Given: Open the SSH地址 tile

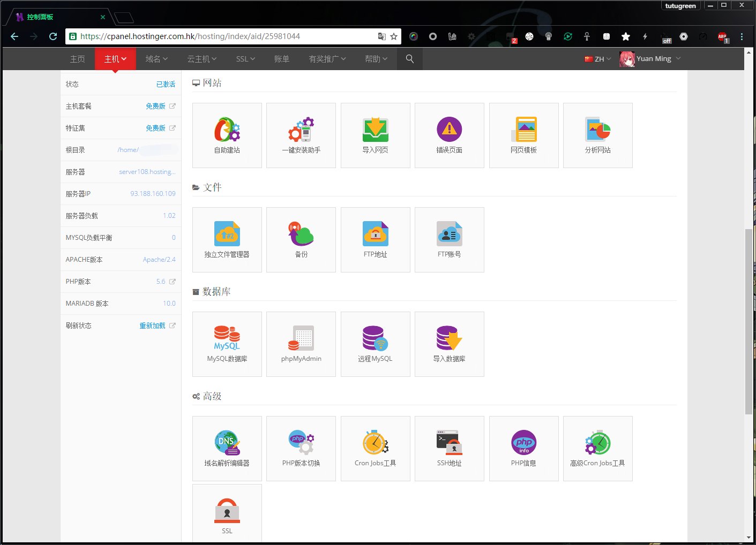Looking at the screenshot, I should click(x=450, y=449).
